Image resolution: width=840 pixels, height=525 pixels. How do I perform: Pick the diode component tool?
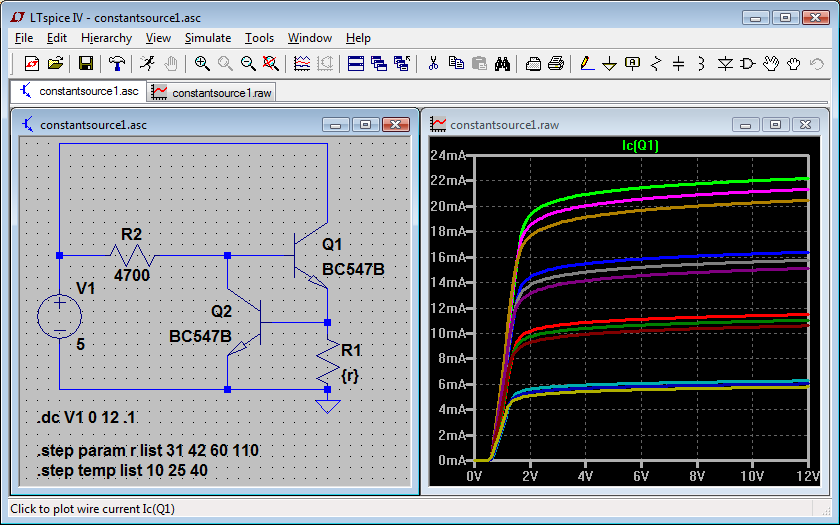(x=725, y=64)
